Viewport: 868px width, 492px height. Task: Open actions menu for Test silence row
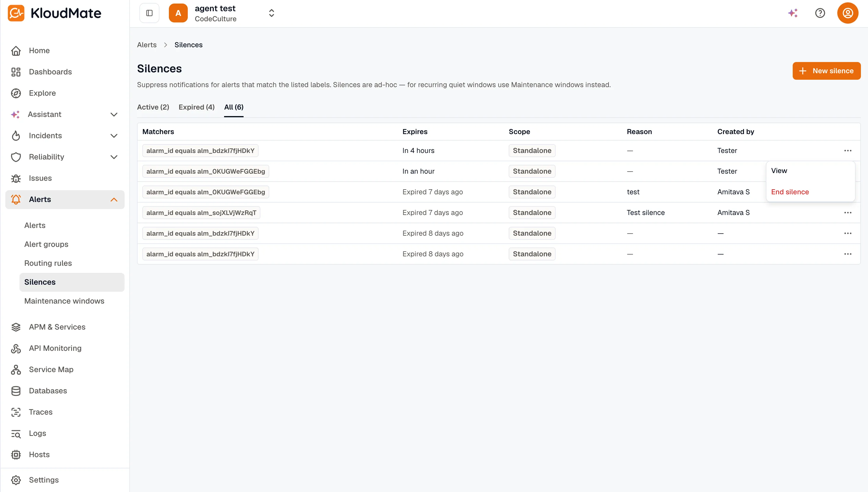point(848,213)
